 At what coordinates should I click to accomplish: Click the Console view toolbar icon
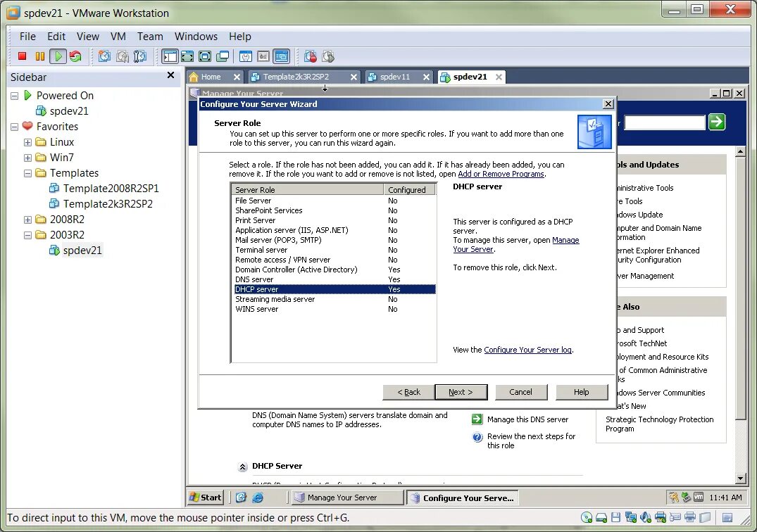(282, 56)
